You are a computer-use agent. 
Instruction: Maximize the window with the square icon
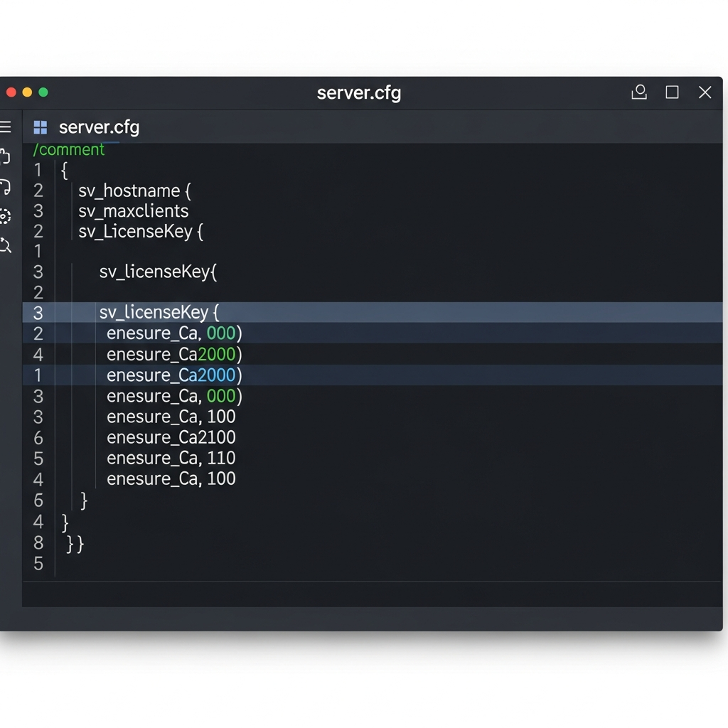672,92
